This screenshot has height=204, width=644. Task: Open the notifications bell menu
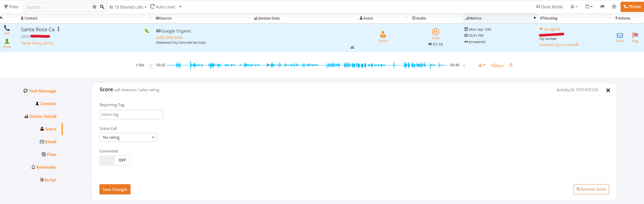(574, 7)
